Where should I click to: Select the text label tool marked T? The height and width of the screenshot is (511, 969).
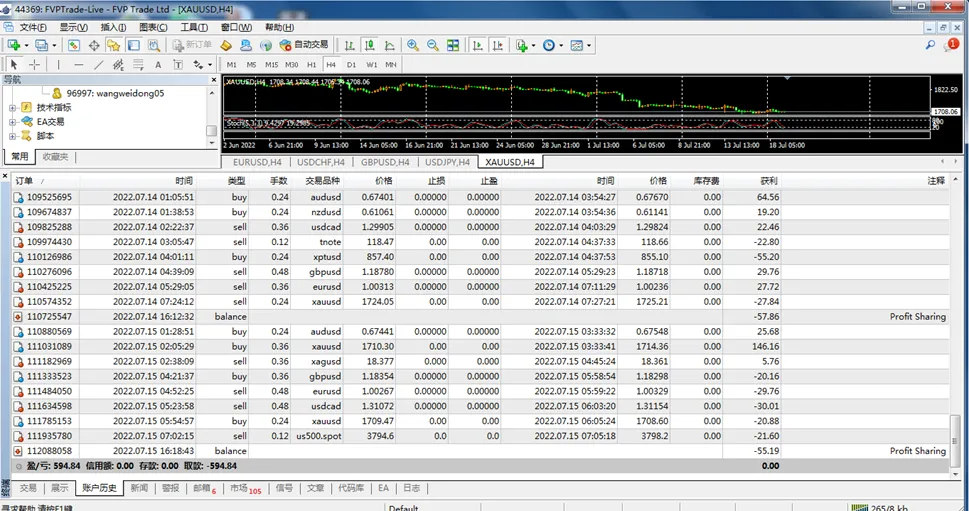[178, 64]
